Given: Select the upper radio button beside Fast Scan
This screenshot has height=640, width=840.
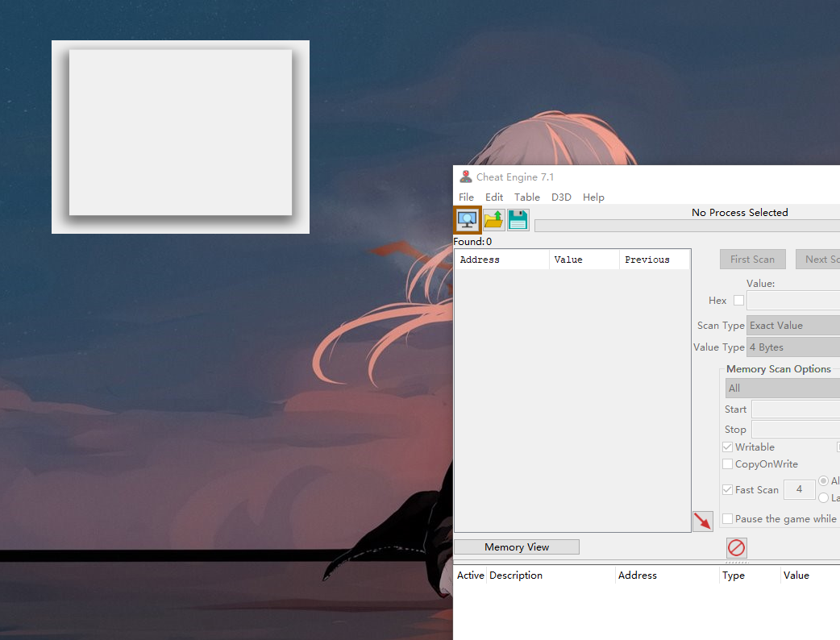Looking at the screenshot, I should click(823, 481).
